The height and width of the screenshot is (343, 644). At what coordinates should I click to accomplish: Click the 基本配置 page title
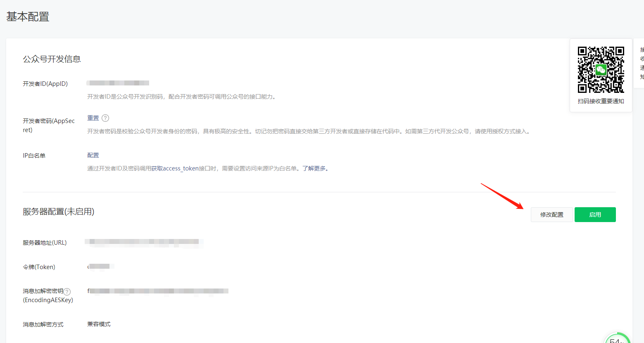(28, 17)
